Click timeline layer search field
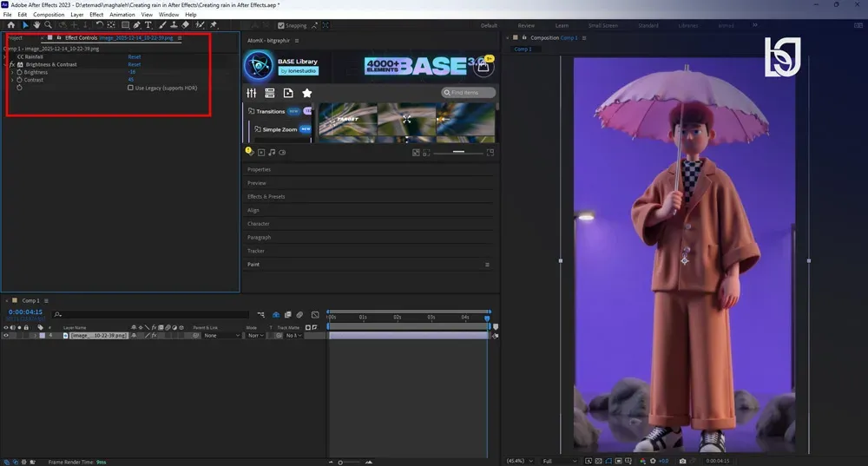 coord(150,314)
